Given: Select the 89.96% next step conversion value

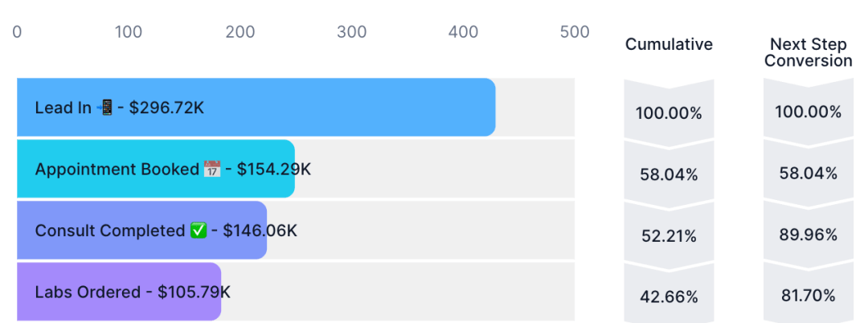Looking at the screenshot, I should point(809,235).
